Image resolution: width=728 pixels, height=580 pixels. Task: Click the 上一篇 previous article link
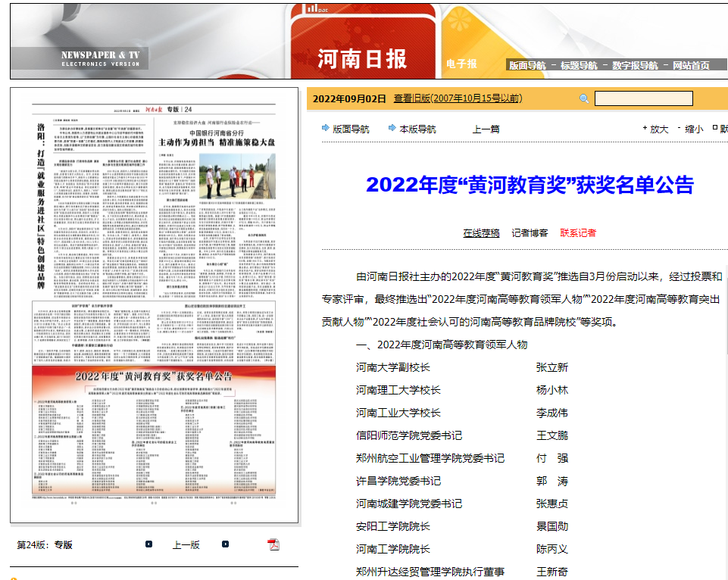tap(486, 129)
